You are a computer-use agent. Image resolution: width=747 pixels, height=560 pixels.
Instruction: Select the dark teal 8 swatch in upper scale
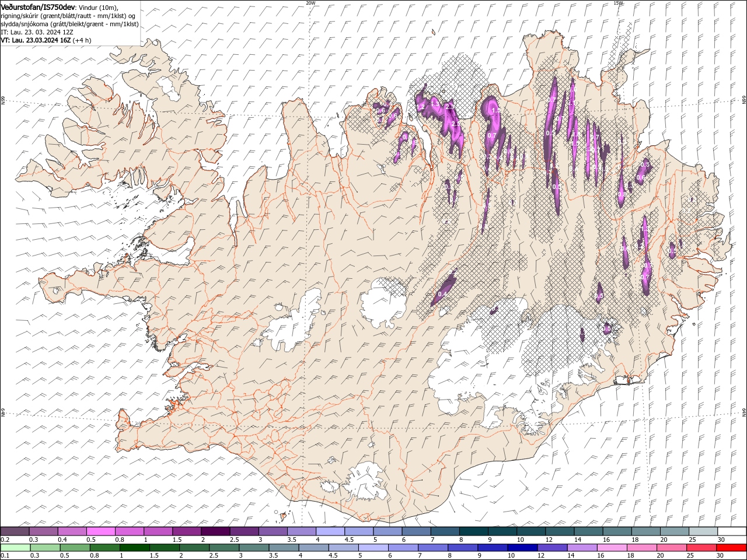coord(474,531)
